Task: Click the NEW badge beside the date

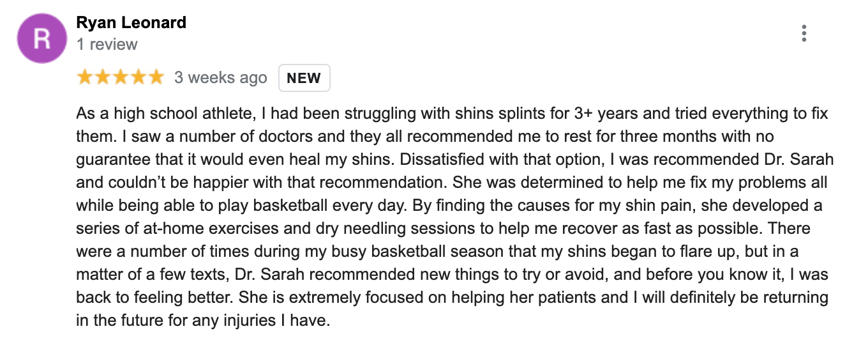Action: pos(304,78)
